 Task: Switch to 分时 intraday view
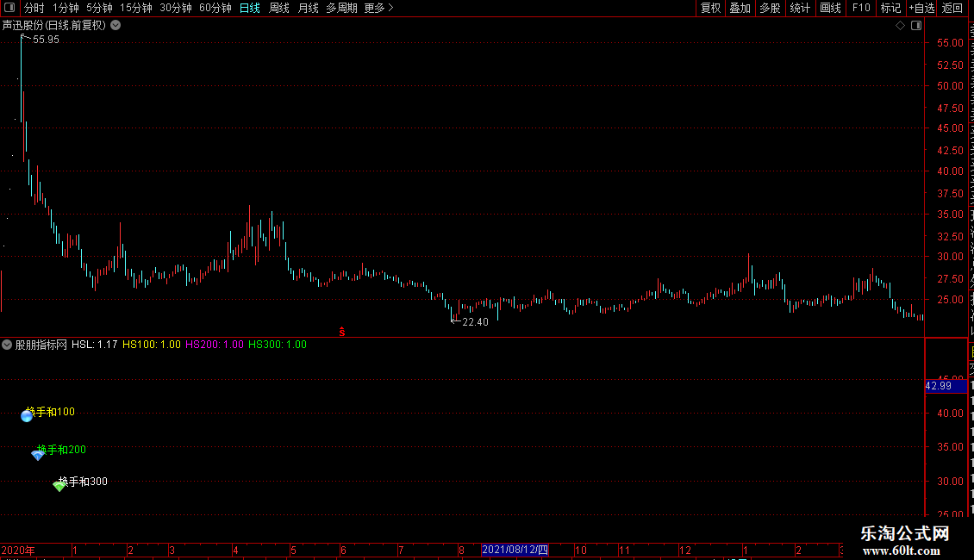[x=34, y=8]
